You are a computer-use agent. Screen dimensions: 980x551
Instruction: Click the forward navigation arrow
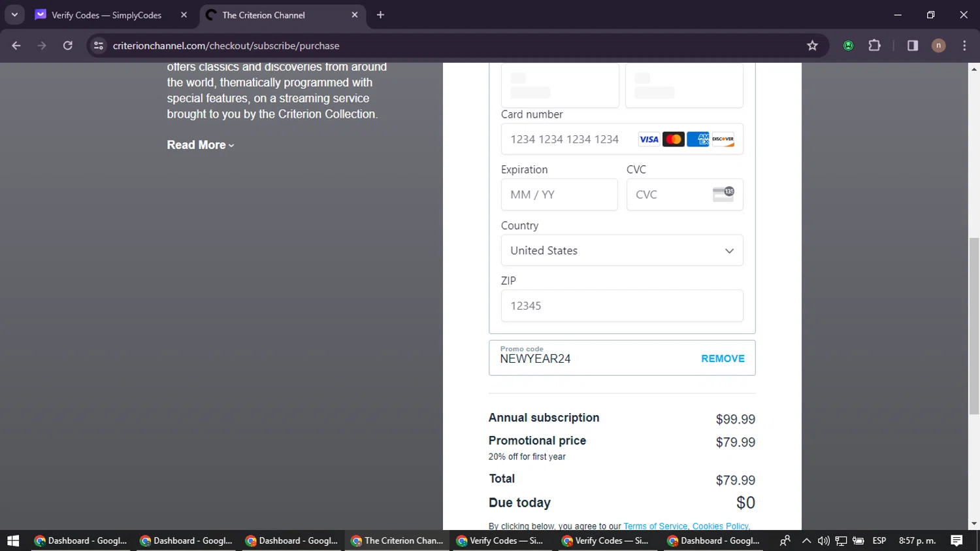[42, 46]
